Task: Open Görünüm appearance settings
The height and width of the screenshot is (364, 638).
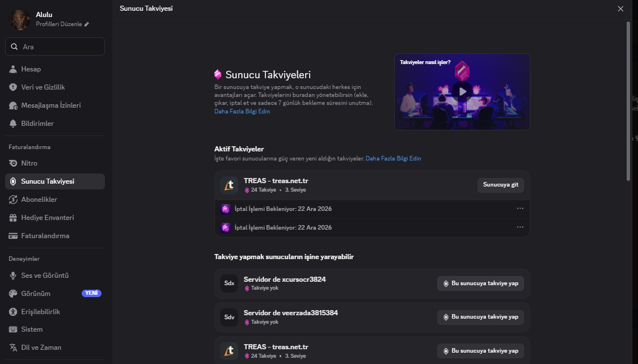Action: click(x=55, y=293)
